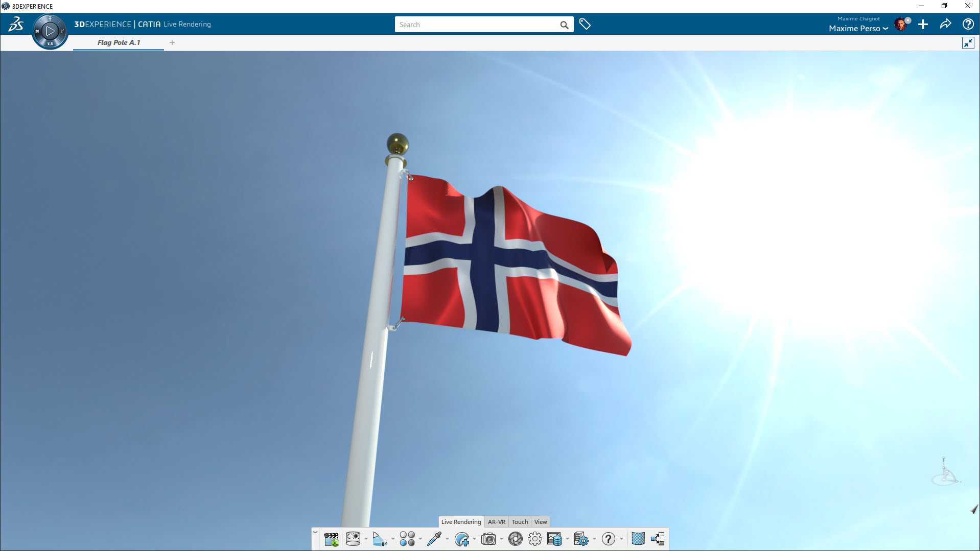Click the compass play button

pyautogui.click(x=50, y=31)
